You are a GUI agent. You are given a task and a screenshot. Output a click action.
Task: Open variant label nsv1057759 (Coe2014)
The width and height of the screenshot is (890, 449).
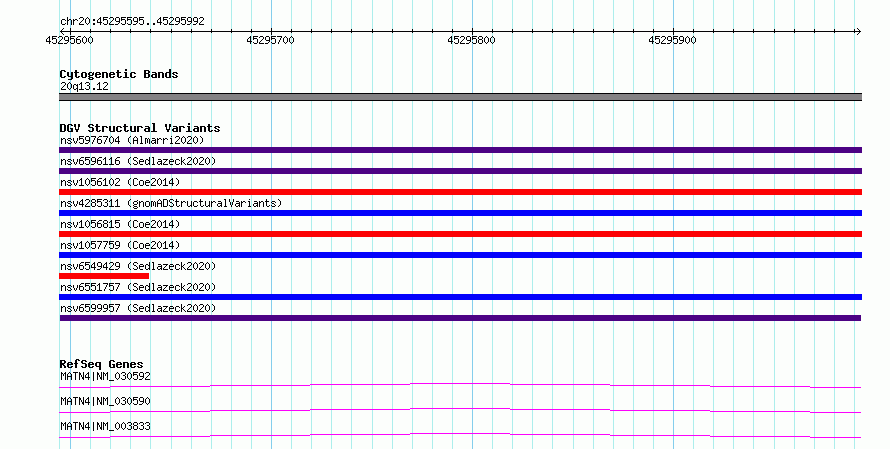(120, 245)
